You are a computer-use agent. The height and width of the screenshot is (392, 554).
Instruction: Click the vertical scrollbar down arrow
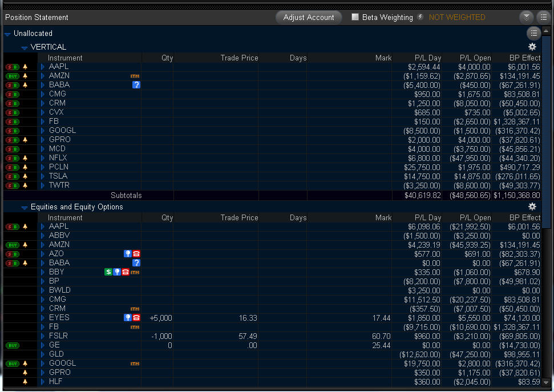click(x=546, y=382)
